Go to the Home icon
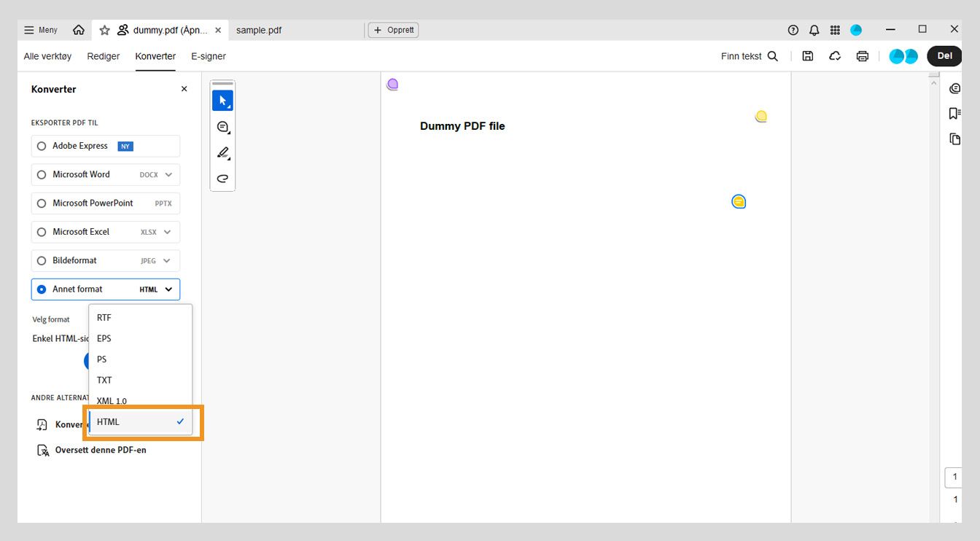The height and width of the screenshot is (541, 980). [x=79, y=30]
